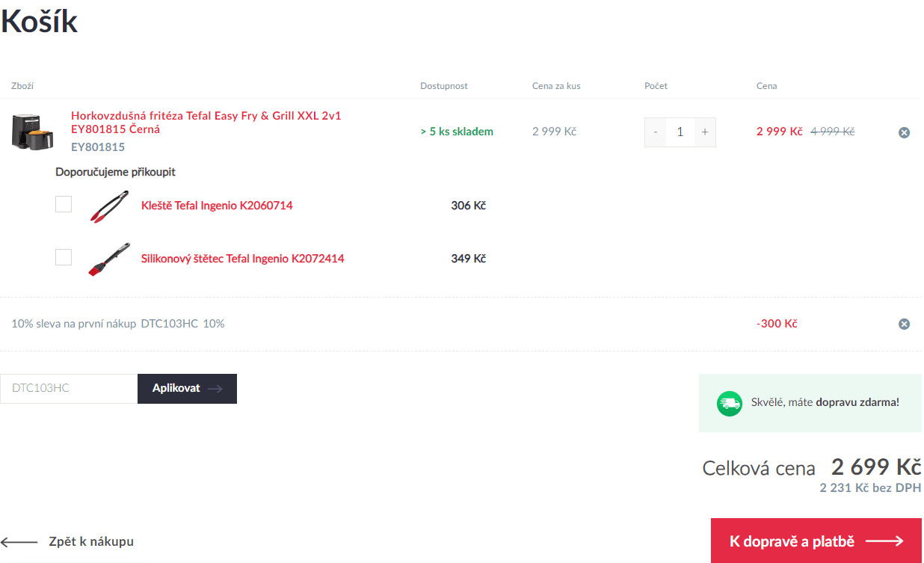Click Skvělé, máte dopravu zdarma message
Screen dimensions: 924x563
tap(825, 402)
